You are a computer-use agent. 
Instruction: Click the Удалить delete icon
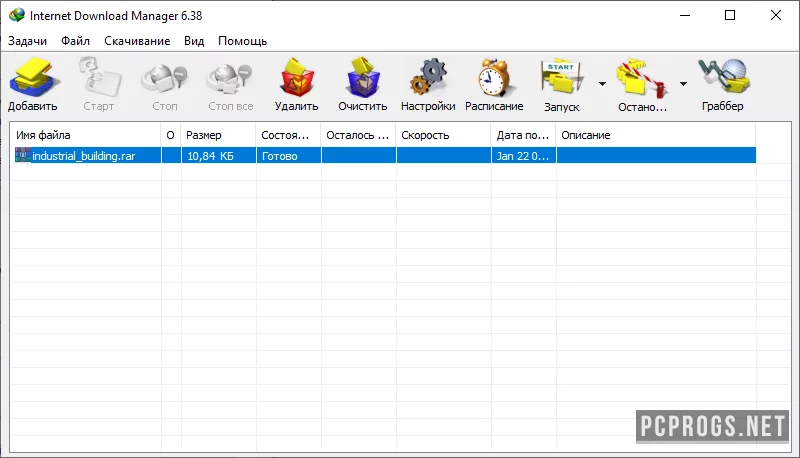click(296, 78)
